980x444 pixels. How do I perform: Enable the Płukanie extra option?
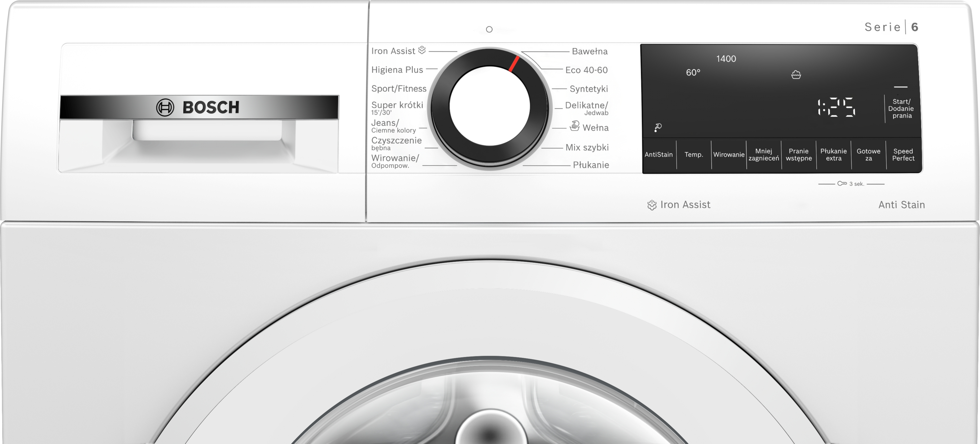[833, 155]
